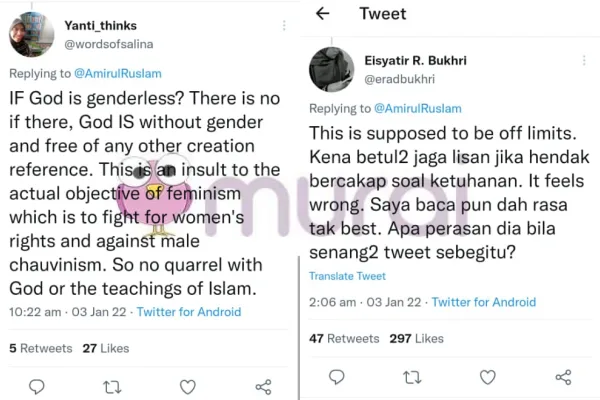Like Eisyatir R. Bukhri's tweet
This screenshot has width=600, height=400.
[487, 377]
